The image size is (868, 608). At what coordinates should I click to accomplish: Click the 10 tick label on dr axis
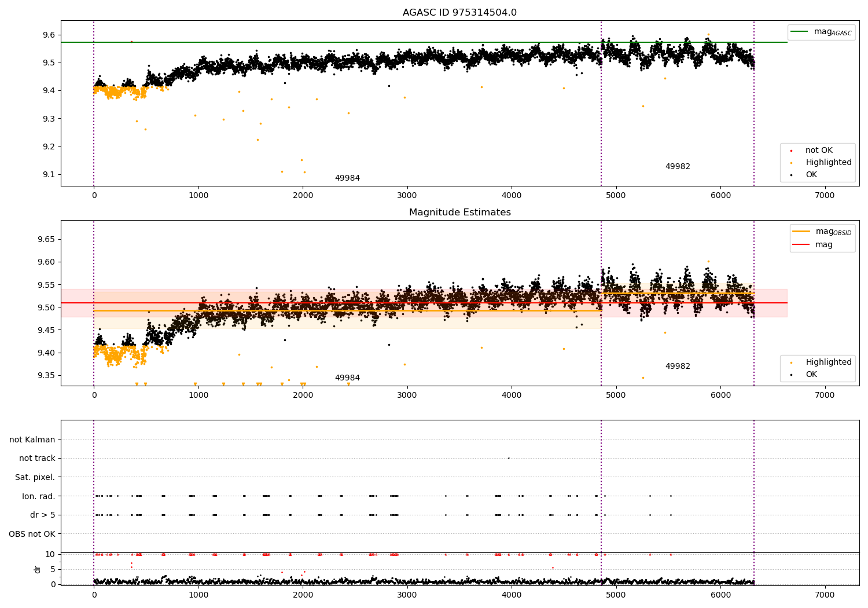point(50,554)
